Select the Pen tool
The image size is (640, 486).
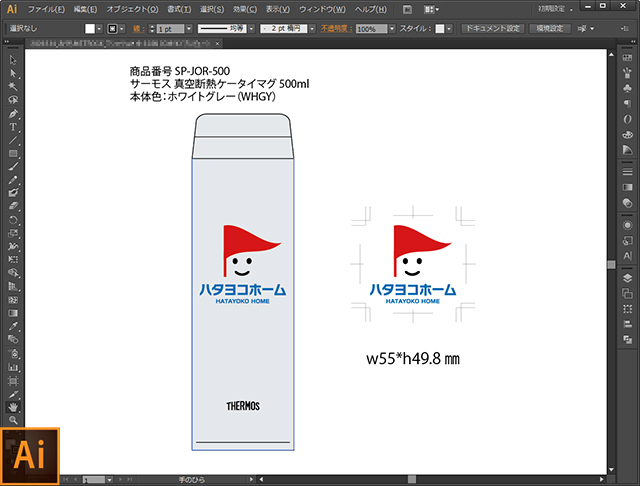click(x=13, y=113)
